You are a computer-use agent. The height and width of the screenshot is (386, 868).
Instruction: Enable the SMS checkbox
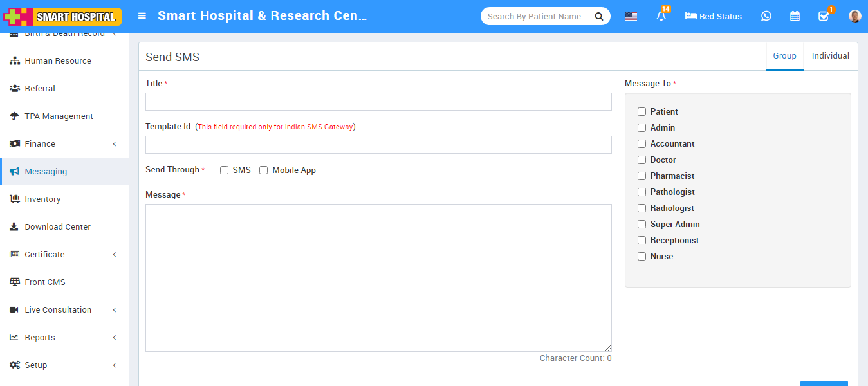click(225, 170)
